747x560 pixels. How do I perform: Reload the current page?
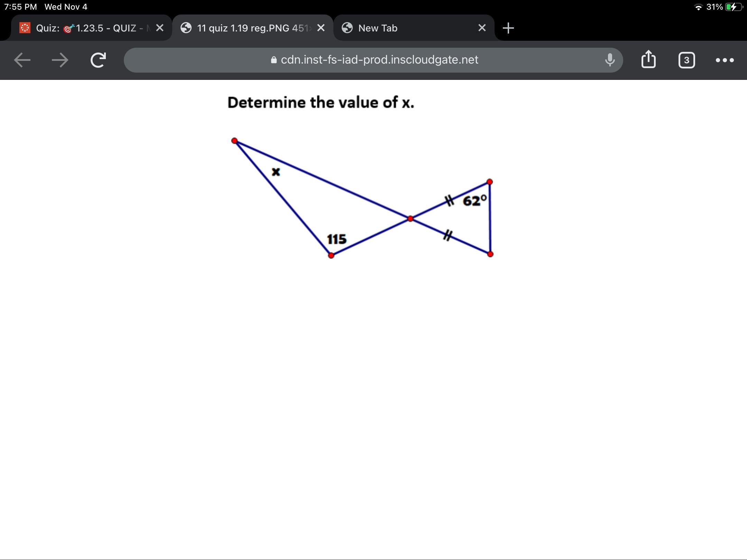98,60
